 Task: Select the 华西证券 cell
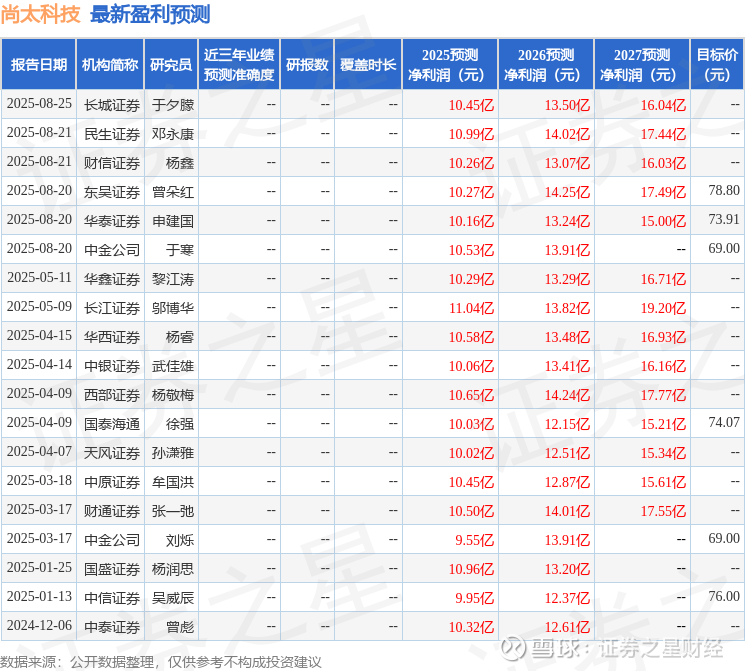point(112,337)
